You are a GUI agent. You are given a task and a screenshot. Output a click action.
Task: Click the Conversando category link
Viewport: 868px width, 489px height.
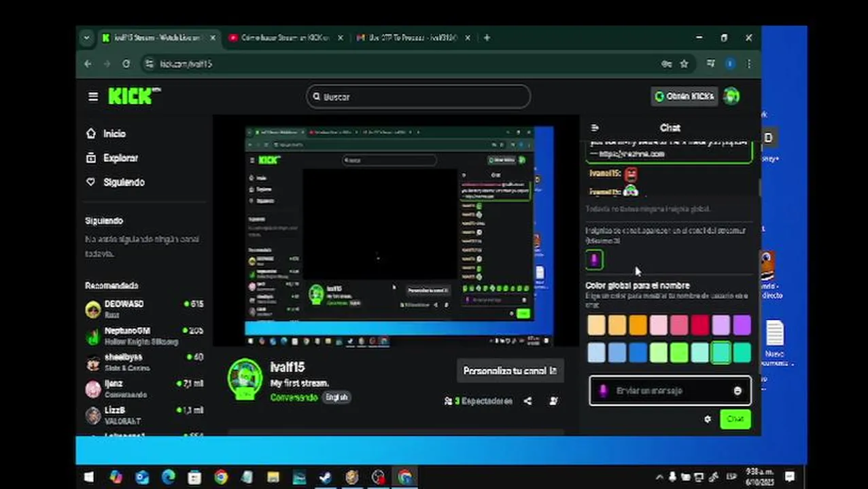pyautogui.click(x=294, y=397)
